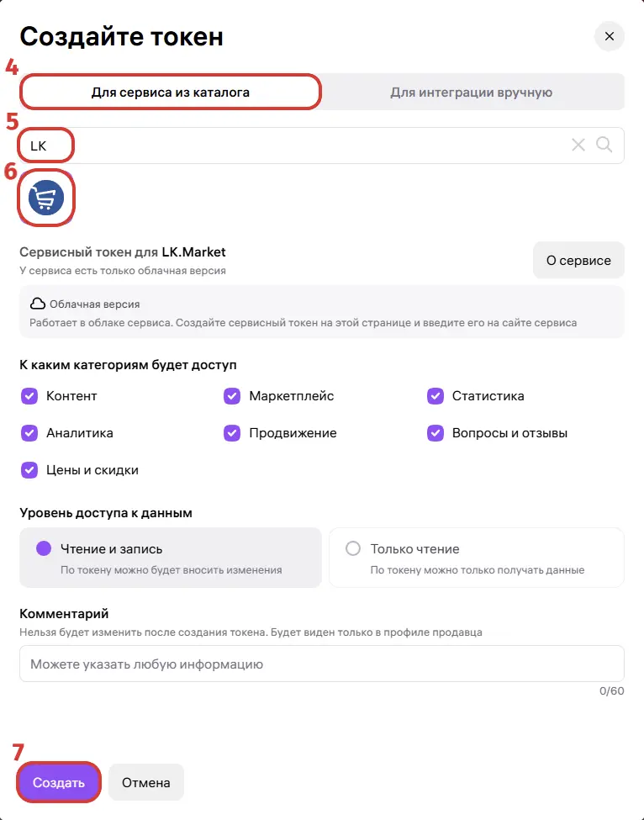Toggle the Маркетплейс checkbox
The image size is (644, 820).
[232, 396]
